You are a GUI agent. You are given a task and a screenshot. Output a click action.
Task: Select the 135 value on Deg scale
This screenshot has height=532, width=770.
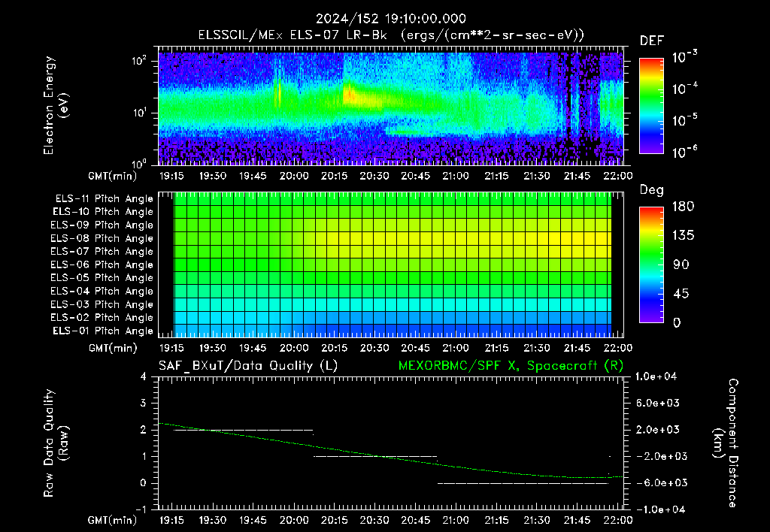pos(684,235)
